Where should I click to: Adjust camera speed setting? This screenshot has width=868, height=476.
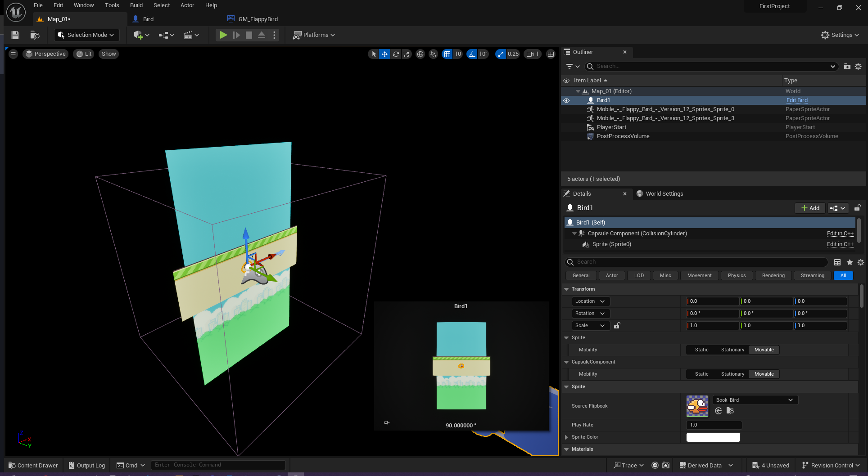point(533,54)
